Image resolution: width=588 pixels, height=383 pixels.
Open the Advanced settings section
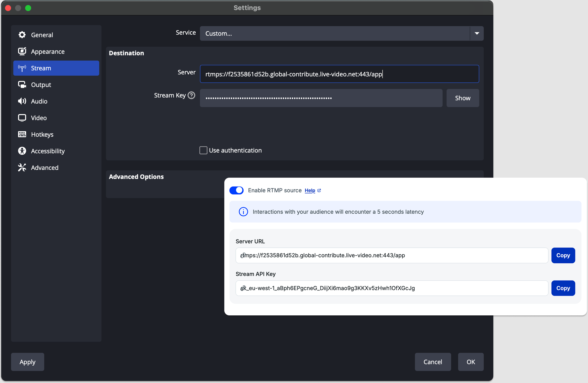(44, 167)
